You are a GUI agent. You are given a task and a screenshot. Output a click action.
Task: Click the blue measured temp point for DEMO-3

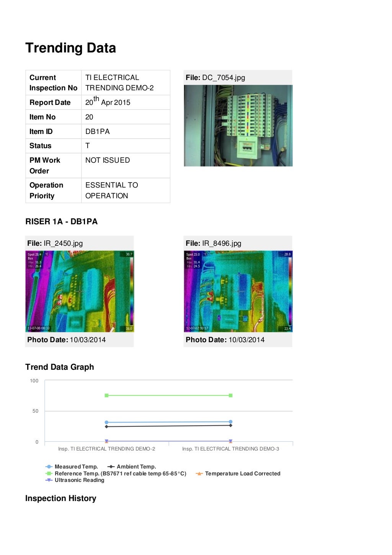click(230, 422)
